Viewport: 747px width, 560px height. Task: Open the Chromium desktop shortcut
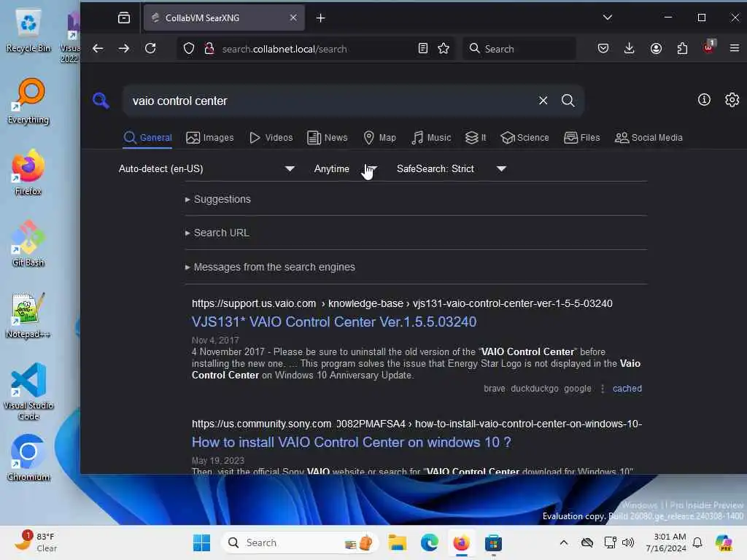tap(28, 458)
